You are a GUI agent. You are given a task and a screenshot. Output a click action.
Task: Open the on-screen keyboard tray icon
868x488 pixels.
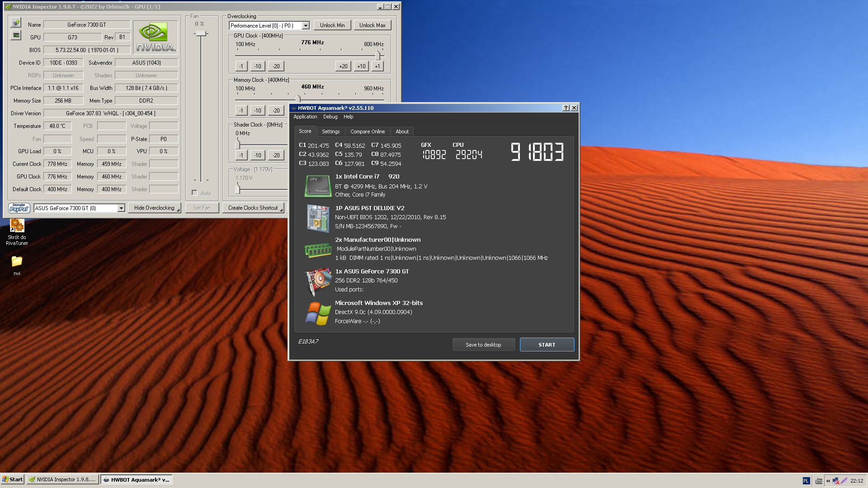pos(819,481)
